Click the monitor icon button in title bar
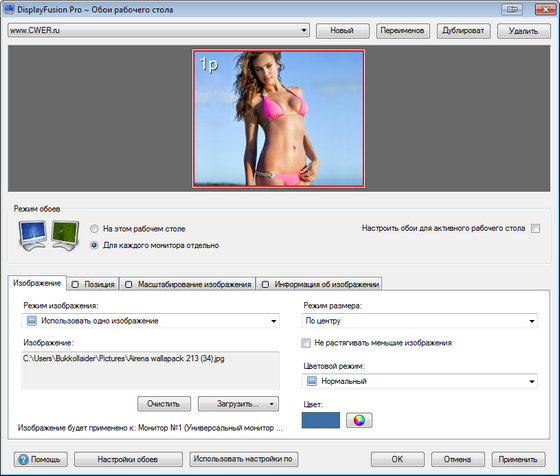Viewport: 560px width, 476px height. tap(512, 9)
